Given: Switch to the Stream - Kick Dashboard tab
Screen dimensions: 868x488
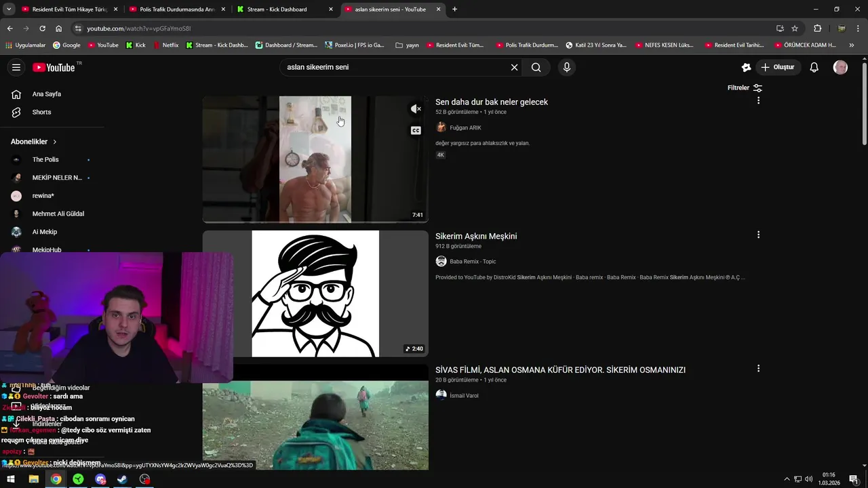Looking at the screenshot, I should (x=285, y=9).
